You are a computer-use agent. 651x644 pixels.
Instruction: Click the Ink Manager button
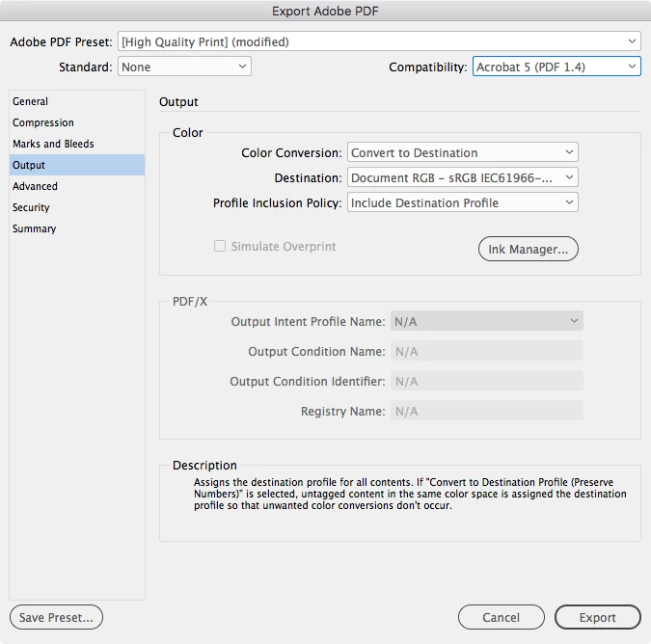[x=529, y=249]
